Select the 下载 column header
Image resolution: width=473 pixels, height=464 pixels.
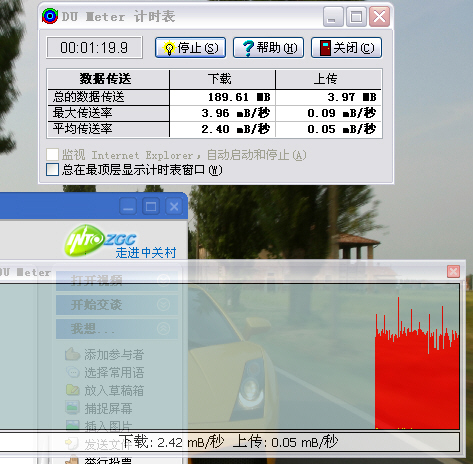222,79
